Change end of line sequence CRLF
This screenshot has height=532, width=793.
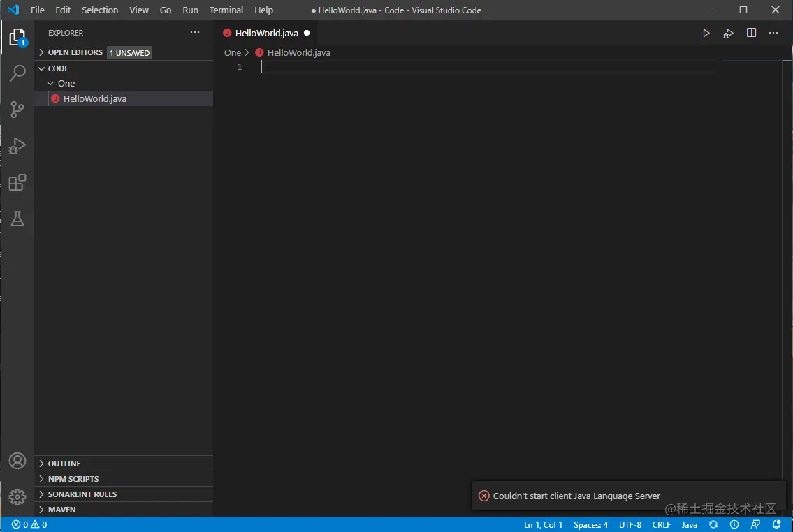662,524
